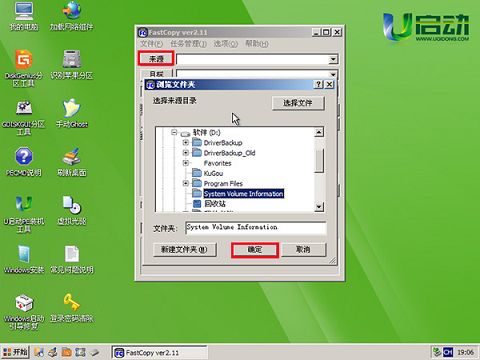Launch DiskGenius分区工具 from the desktop
The width and height of the screenshot is (480, 360).
coord(24,68)
